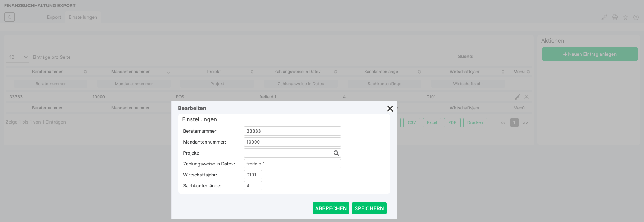Sort by Beraternummer column header
Screen dimensions: 644x222
point(47,72)
